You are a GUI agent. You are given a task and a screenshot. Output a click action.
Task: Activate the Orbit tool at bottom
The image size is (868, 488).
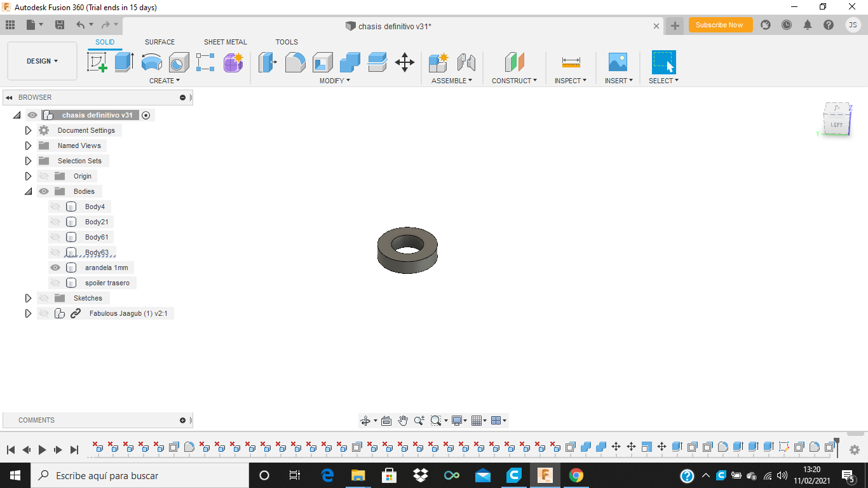click(365, 420)
